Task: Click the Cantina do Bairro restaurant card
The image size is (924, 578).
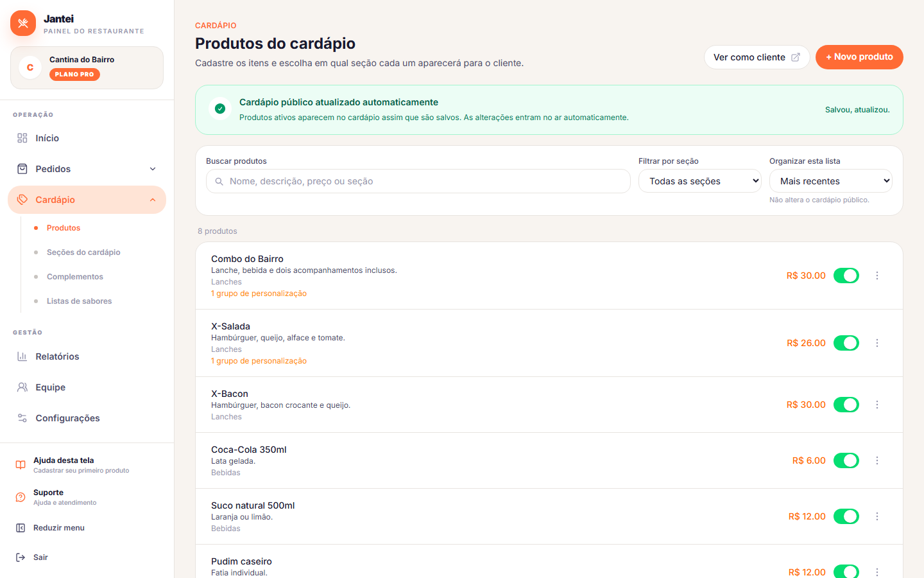Action: (x=87, y=67)
